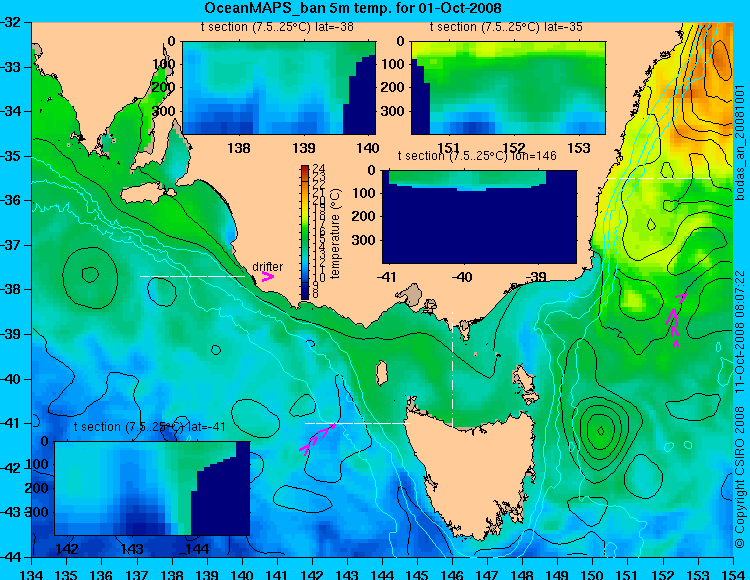Click the white dashed line at lat -35
Image resolution: width=750 pixels, height=580 pixels.
[660, 178]
